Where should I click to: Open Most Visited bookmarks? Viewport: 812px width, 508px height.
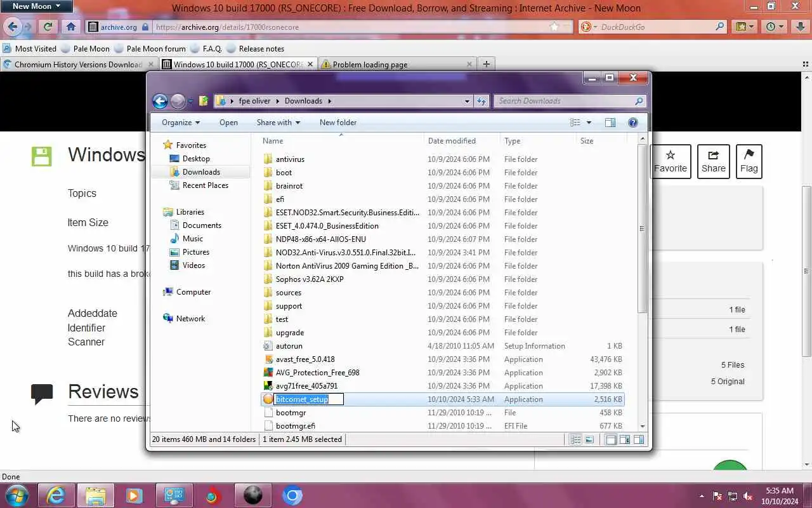(30, 48)
